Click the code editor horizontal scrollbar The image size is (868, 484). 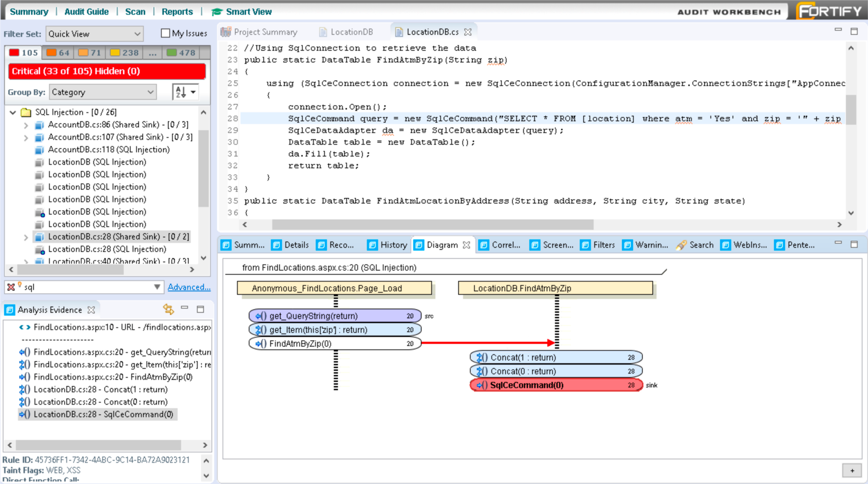[x=433, y=224]
